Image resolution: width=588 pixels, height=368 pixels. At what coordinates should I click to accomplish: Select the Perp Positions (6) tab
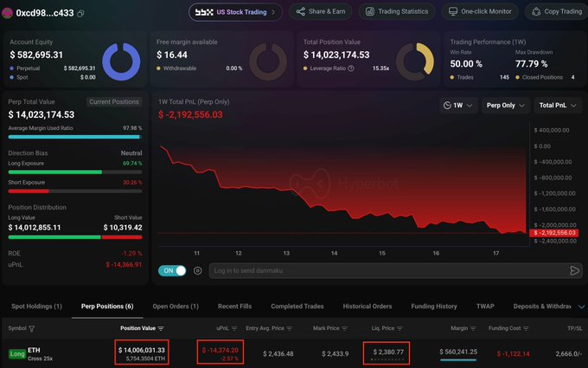[107, 307]
